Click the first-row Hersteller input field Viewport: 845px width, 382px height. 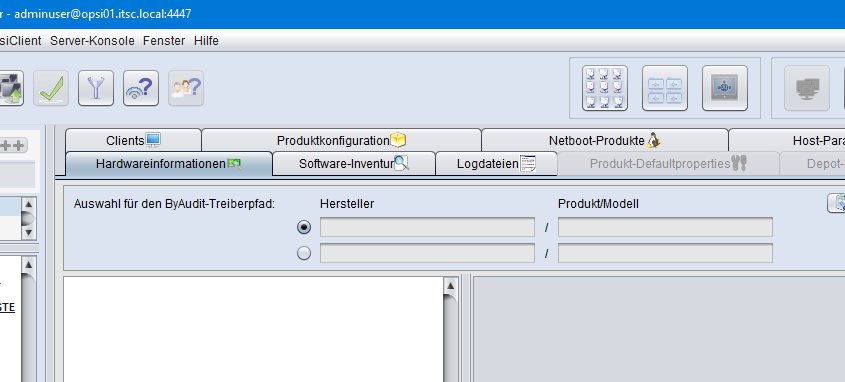click(427, 227)
